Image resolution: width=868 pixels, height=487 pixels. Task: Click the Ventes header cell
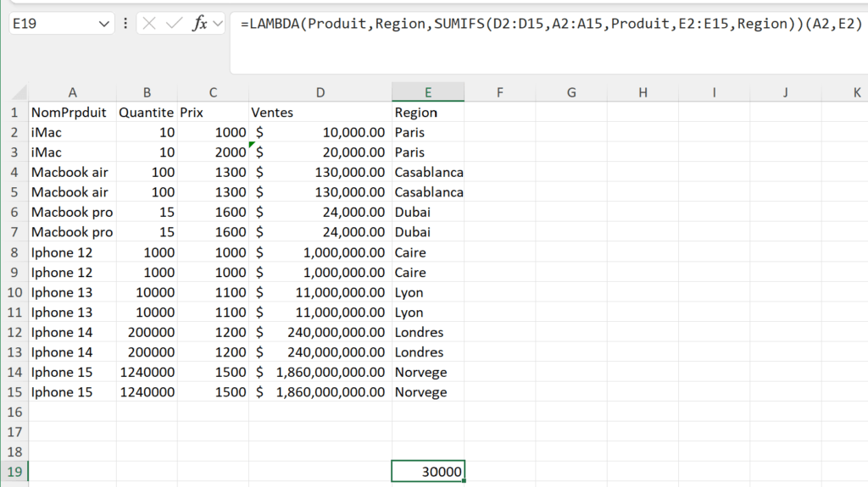(x=320, y=113)
